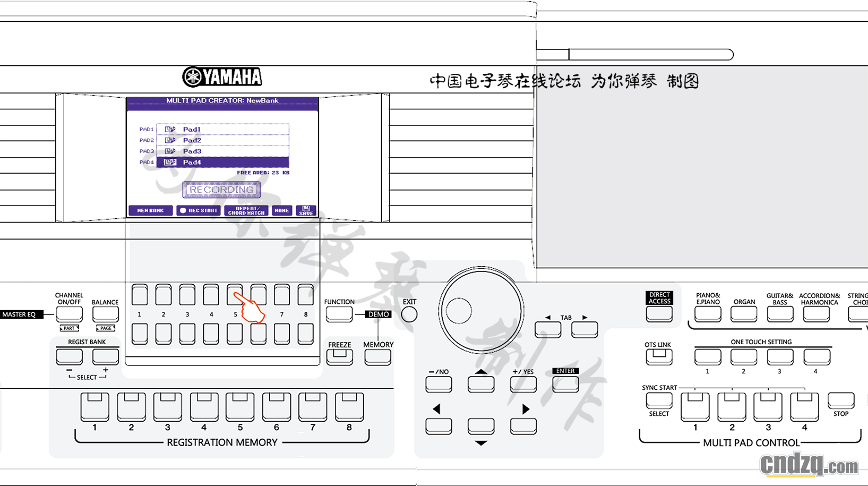This screenshot has height=486, width=868.
Task: Select the ACCORDION & HARMONICA voice button
Action: tap(817, 314)
